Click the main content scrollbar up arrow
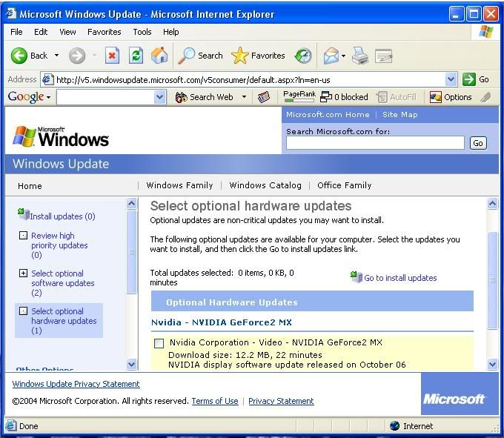Screen dimensions: 504x438 (493, 203)
